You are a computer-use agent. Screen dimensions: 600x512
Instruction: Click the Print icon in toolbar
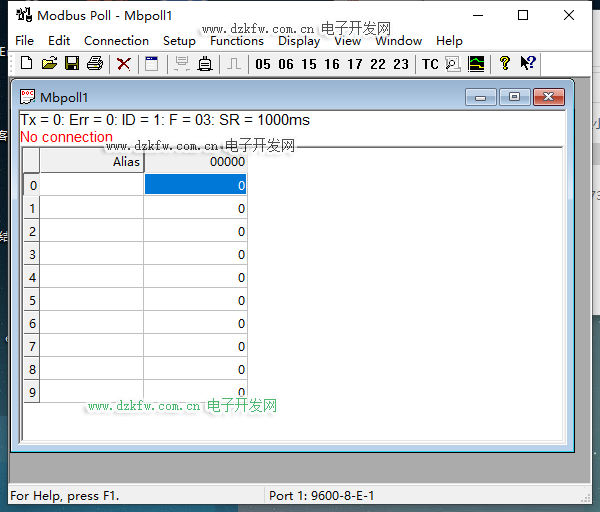coord(95,64)
